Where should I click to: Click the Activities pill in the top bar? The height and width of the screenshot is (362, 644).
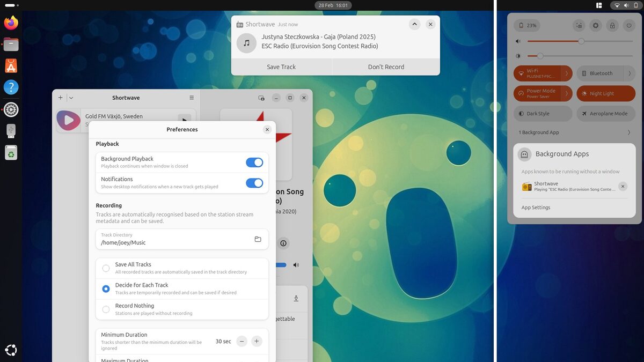point(10,5)
